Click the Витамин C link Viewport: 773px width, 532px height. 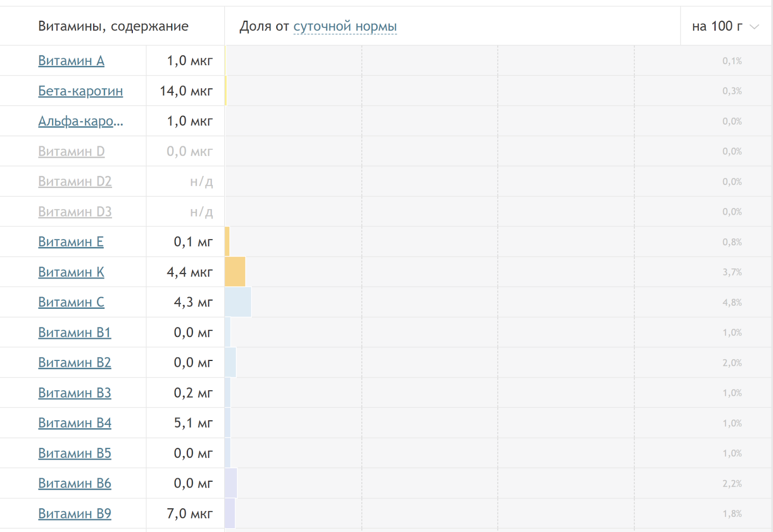pos(71,302)
